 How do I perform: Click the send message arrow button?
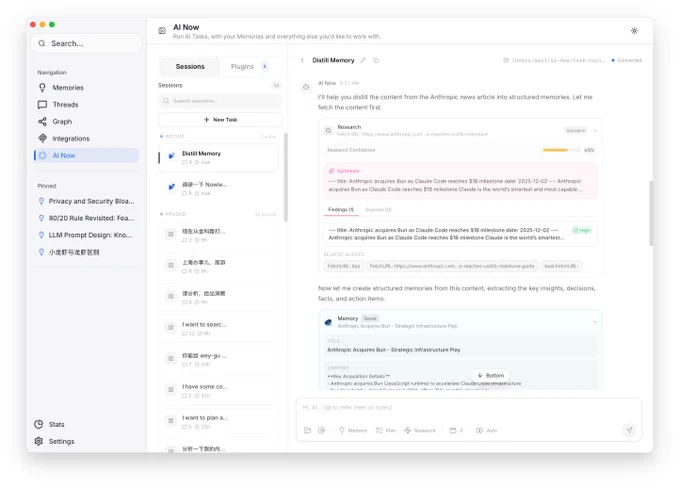pyautogui.click(x=629, y=430)
